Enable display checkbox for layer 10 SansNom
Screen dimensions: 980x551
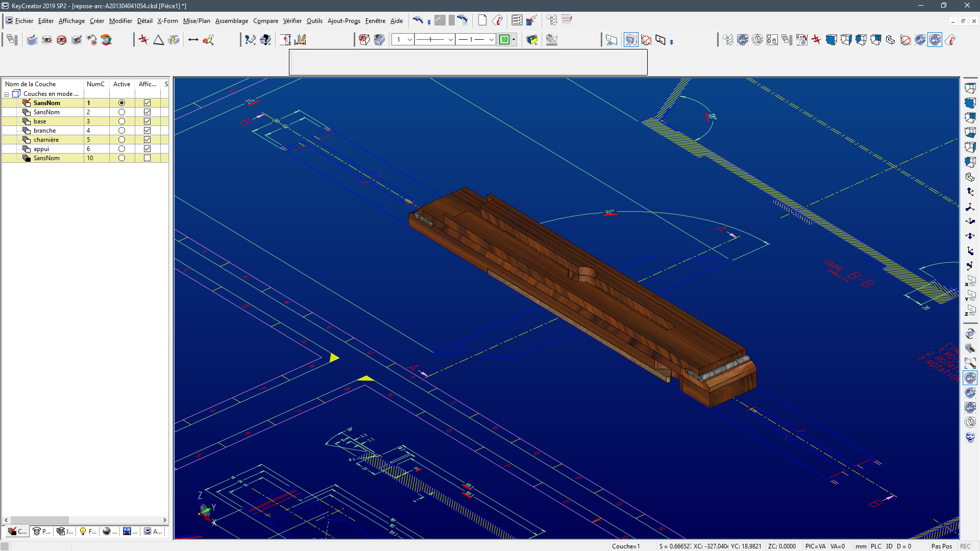[x=147, y=158]
